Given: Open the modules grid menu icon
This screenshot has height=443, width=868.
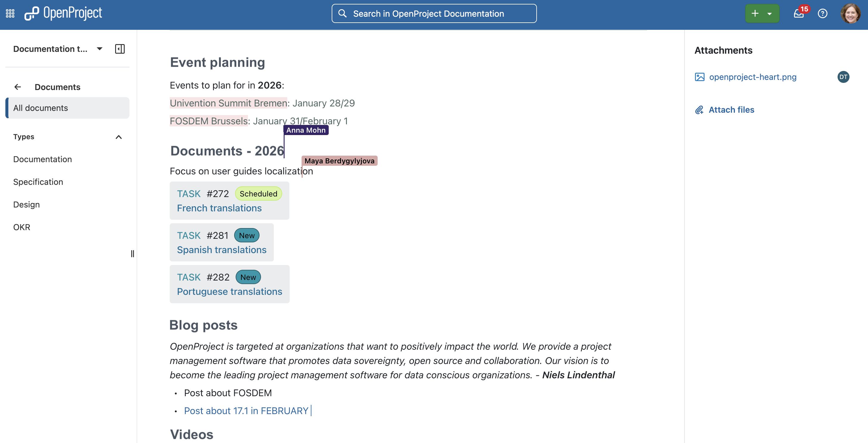Looking at the screenshot, I should (10, 13).
